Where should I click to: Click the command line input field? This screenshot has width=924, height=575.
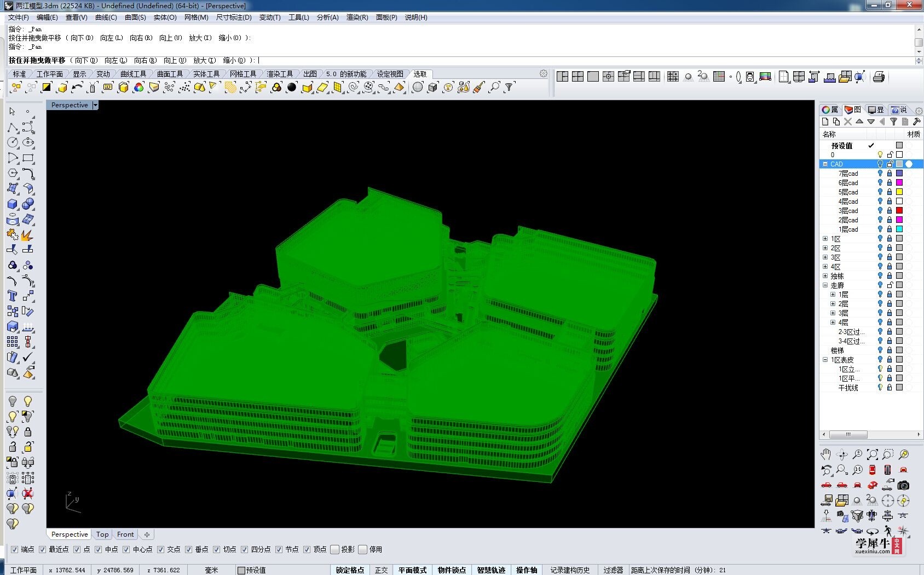click(x=460, y=60)
